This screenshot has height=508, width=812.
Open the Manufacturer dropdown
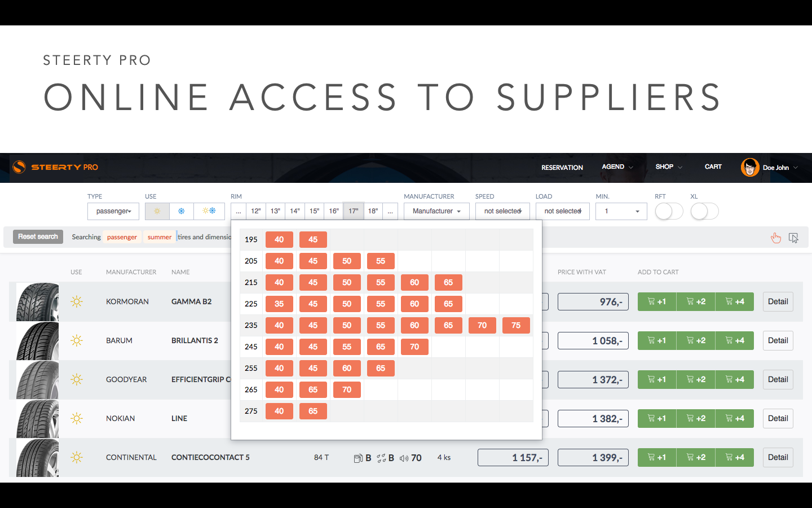tap(436, 211)
